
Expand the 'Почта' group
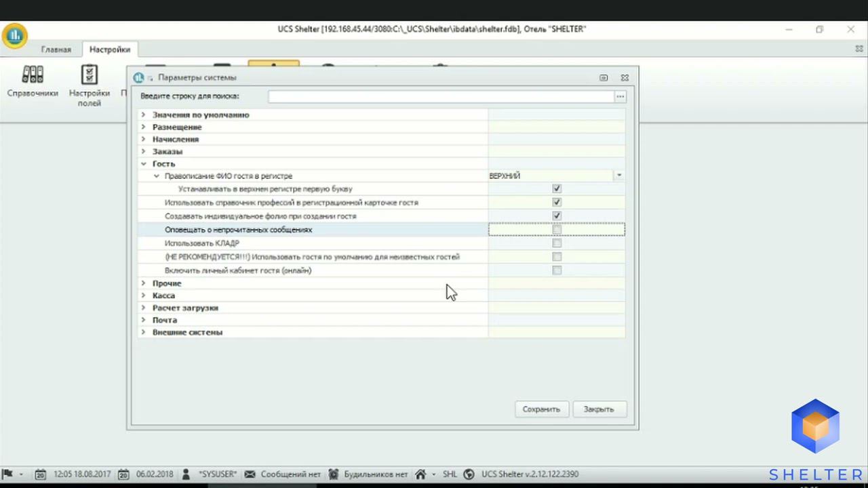(143, 319)
